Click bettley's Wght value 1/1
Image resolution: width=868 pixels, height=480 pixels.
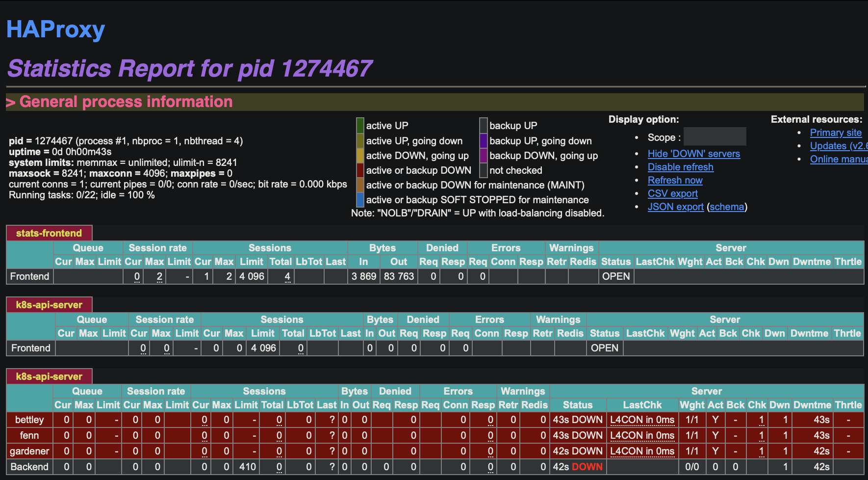[x=692, y=420]
